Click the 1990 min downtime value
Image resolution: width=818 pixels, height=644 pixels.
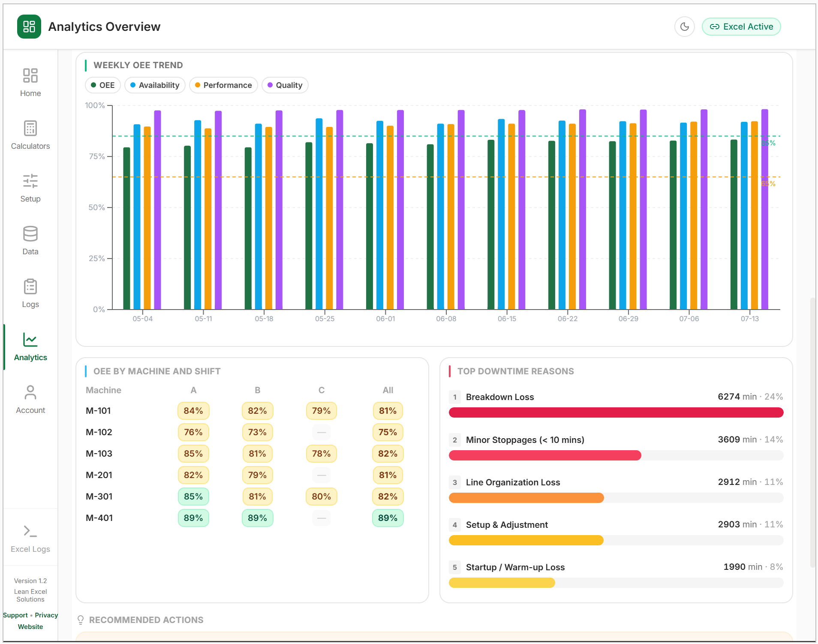743,567
